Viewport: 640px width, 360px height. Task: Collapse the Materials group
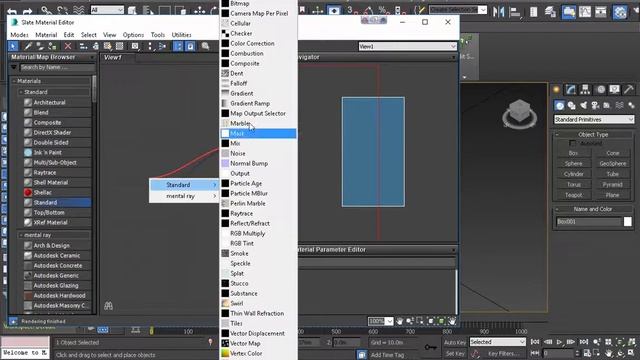pyautogui.click(x=15, y=81)
